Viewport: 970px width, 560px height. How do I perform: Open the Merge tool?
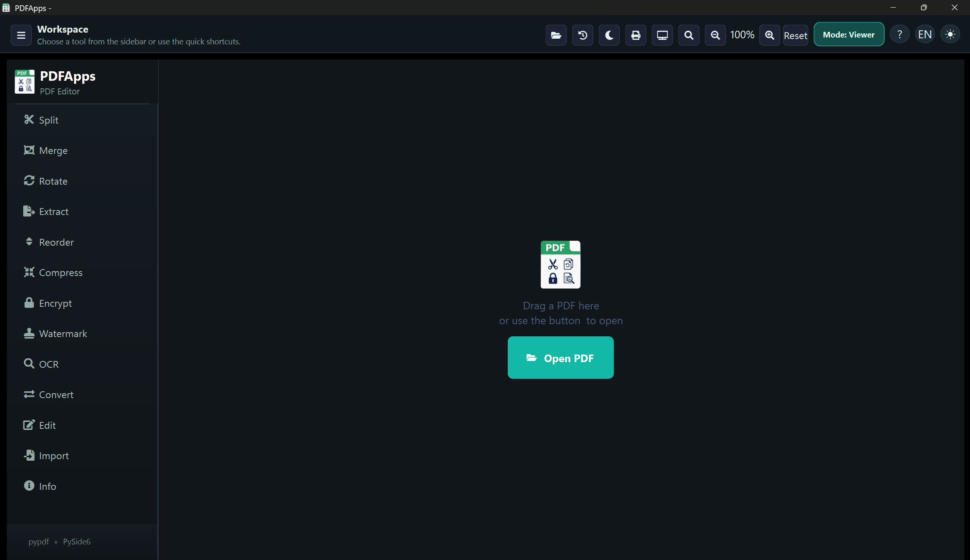point(82,151)
